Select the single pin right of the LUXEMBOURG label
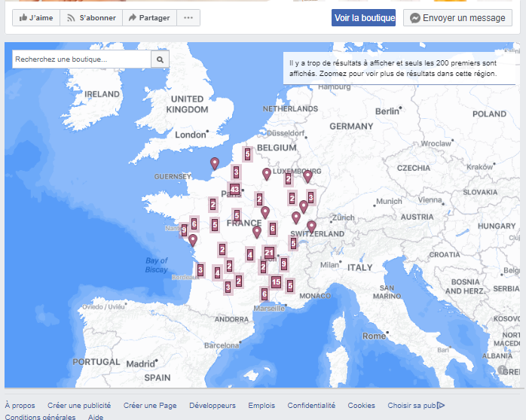Viewport: 526px width, 420px height. 307,177
